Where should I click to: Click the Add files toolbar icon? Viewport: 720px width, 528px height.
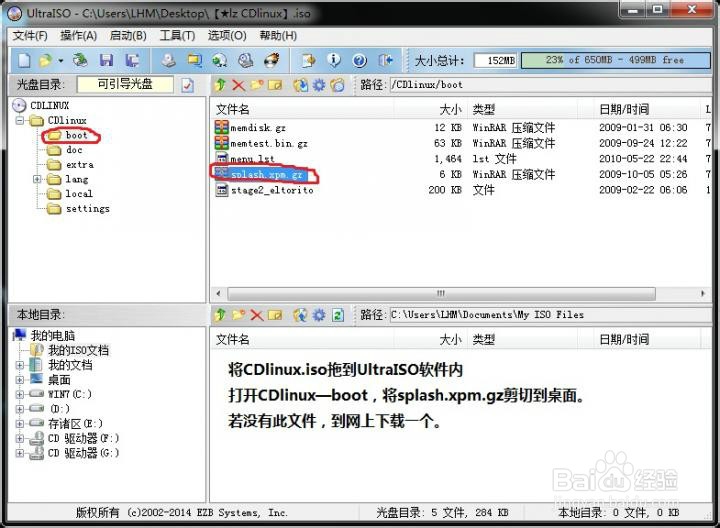point(308,60)
